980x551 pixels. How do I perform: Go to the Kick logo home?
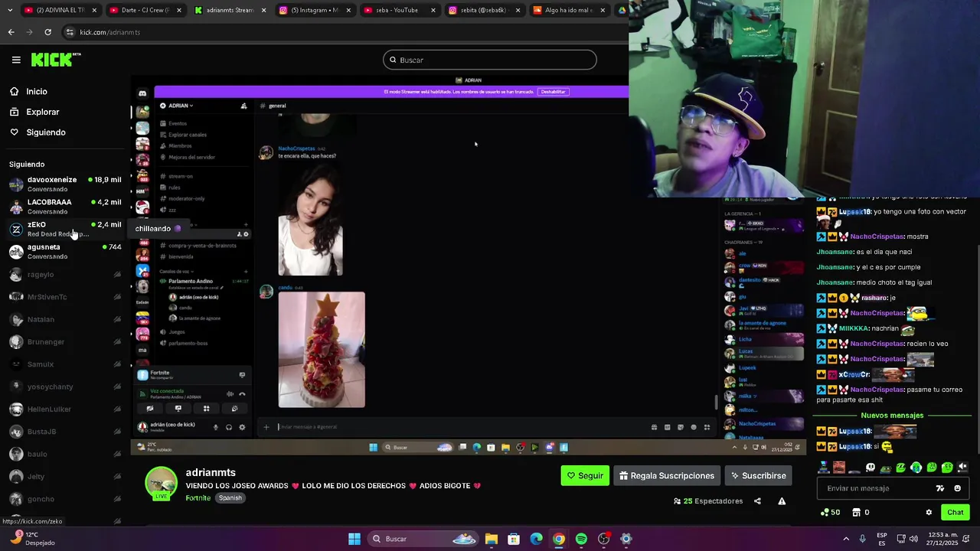click(x=56, y=60)
